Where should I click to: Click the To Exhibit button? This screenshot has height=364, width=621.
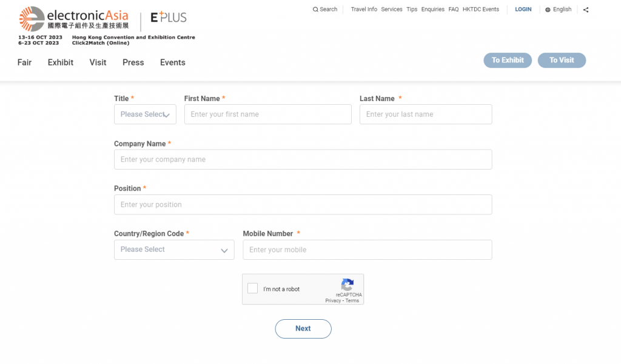pos(508,61)
